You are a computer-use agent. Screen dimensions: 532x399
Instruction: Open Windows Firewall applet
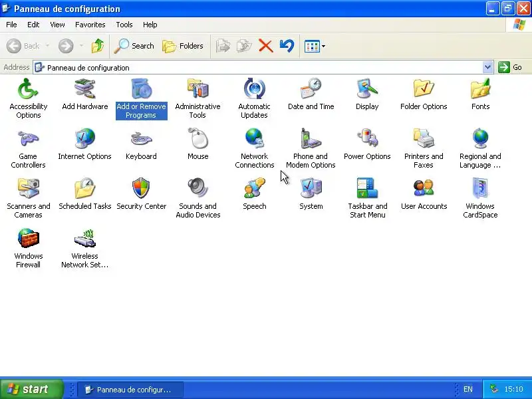(28, 248)
